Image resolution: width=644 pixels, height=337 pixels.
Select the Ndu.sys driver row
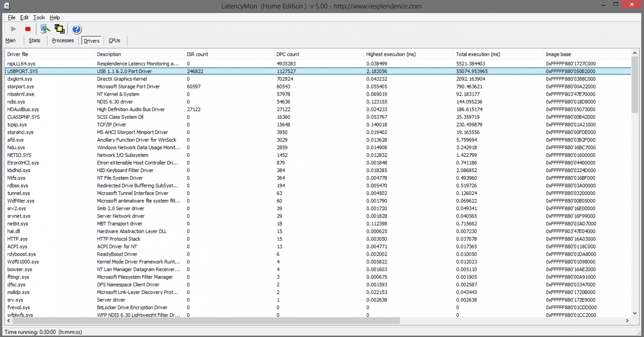click(x=318, y=148)
